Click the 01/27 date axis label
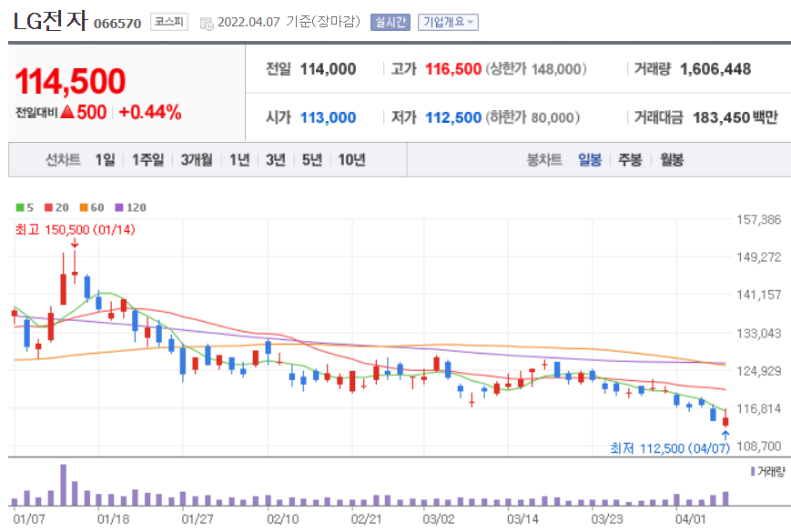791x532 pixels. (198, 519)
